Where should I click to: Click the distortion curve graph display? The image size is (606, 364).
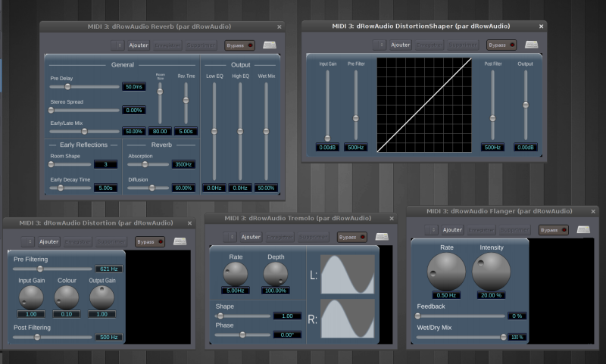pos(424,105)
